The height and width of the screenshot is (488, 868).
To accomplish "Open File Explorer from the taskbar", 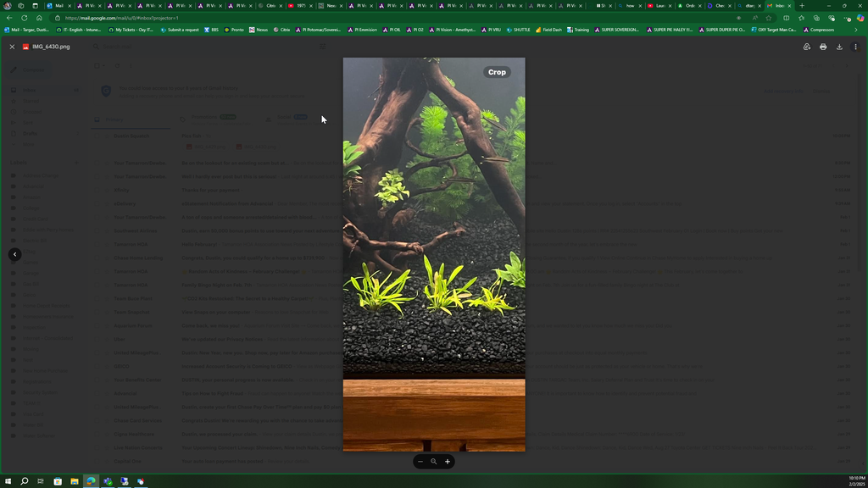I will [75, 481].
